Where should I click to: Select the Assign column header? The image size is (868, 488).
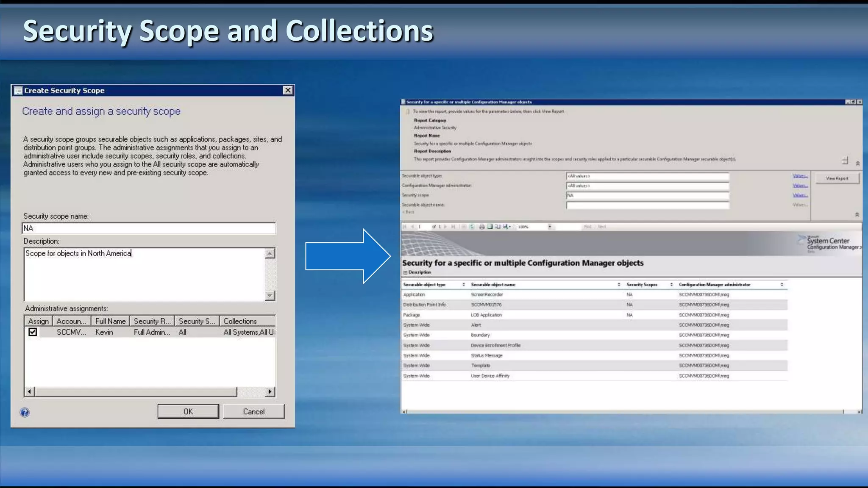pyautogui.click(x=38, y=321)
